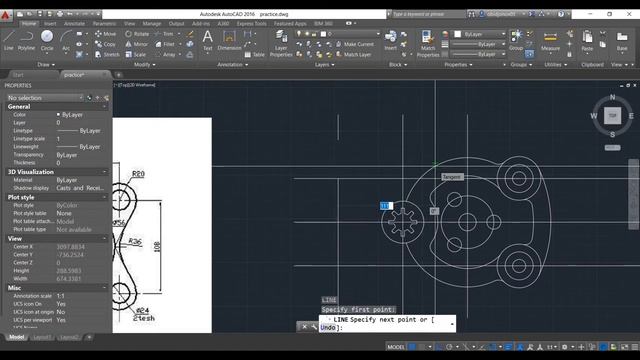Switch to the Annotate ribbon tab
This screenshot has height=360, width=640.
click(x=74, y=24)
